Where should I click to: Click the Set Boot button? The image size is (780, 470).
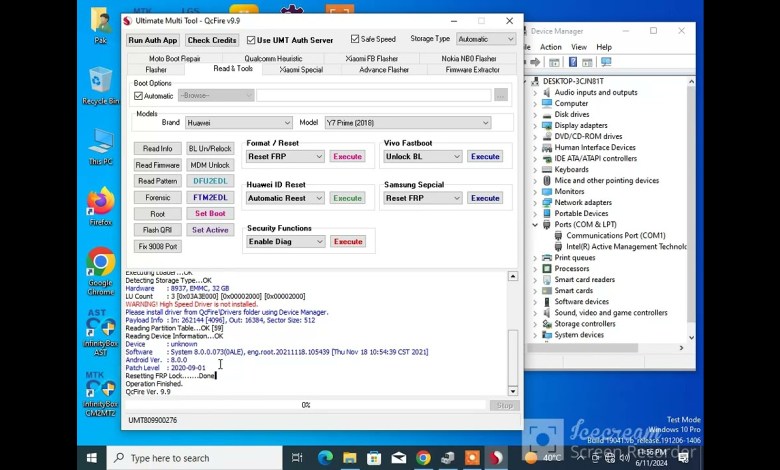[210, 213]
